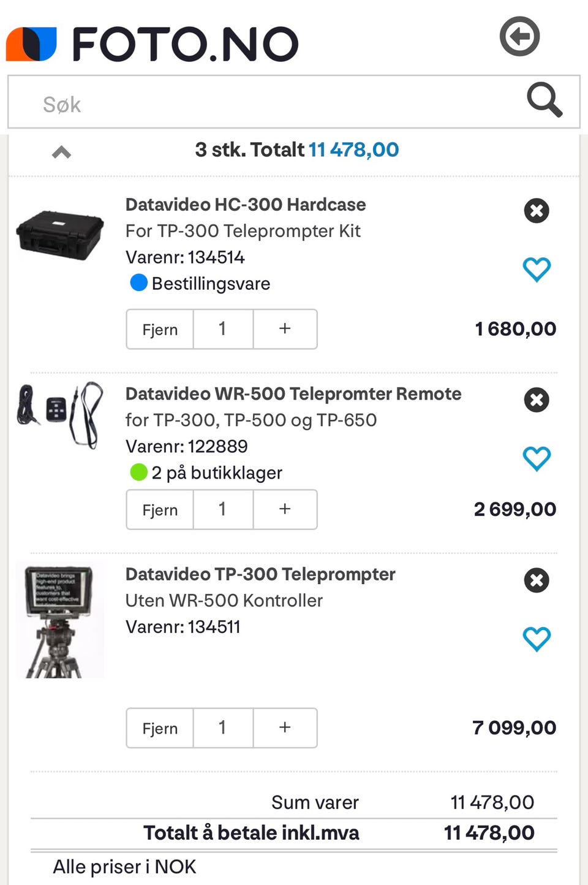Add the HC-300 Hardcase to favorites (heart)
Viewport: 588px width, 885px height.
[x=537, y=269]
